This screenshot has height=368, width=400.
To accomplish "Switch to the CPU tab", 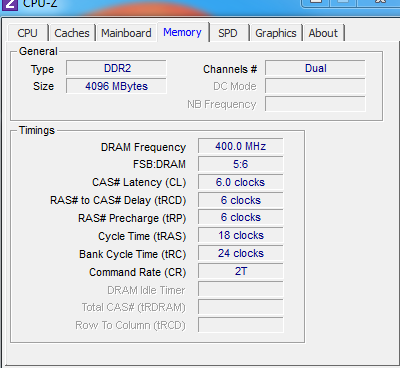I will (x=27, y=33).
